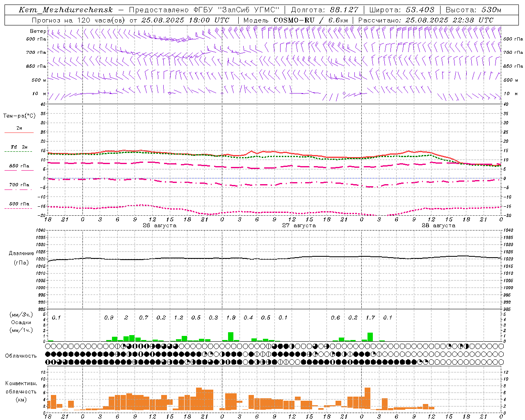Click the (км) unit under convective cloud label
Image resolution: width=525 pixels, height=420 pixels.
(21, 399)
